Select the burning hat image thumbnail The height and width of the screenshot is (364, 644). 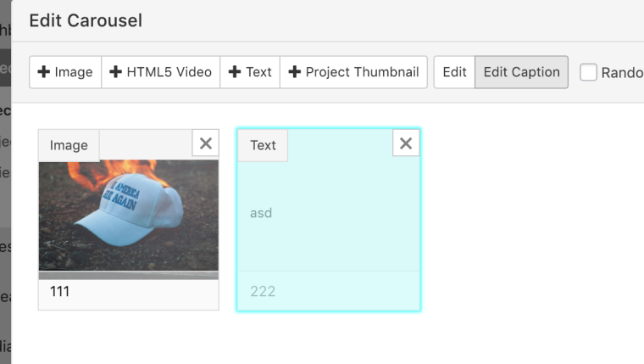click(x=128, y=216)
